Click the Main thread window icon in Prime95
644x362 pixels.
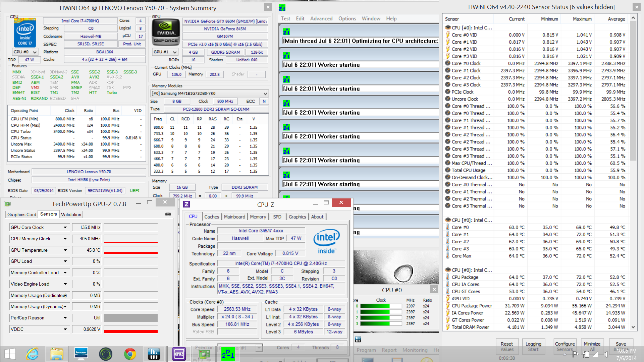click(x=286, y=32)
